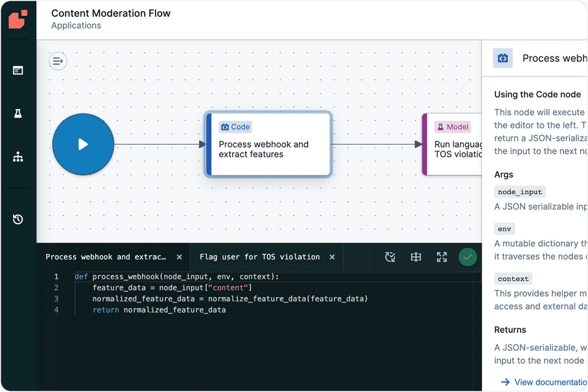Screen dimensions: 588x392
Task: Click code line 4 'return normalized_feature_data'
Action: tap(159, 310)
